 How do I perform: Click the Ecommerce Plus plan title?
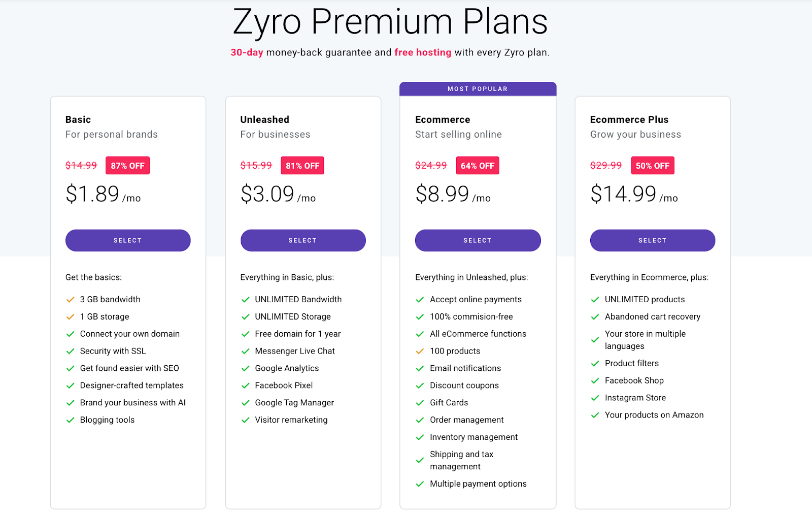pyautogui.click(x=629, y=120)
